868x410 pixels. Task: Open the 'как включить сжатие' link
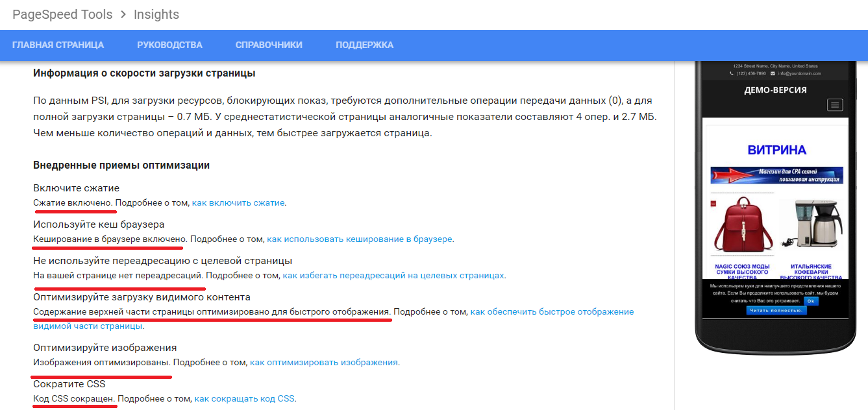(x=238, y=203)
